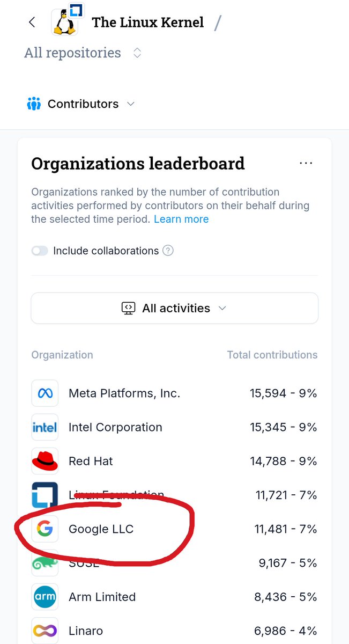Open the three-dot leaderboard options menu
349x644 pixels.
[306, 163]
